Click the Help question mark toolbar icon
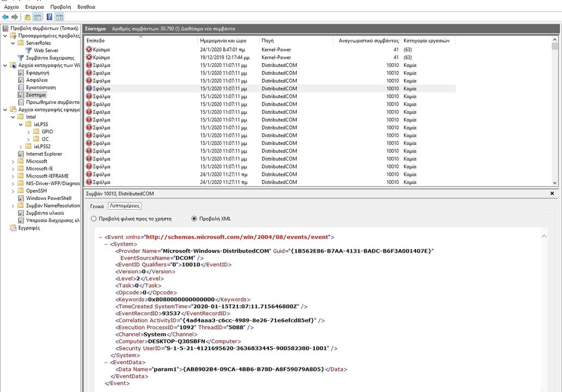562x392 pixels. (50, 17)
